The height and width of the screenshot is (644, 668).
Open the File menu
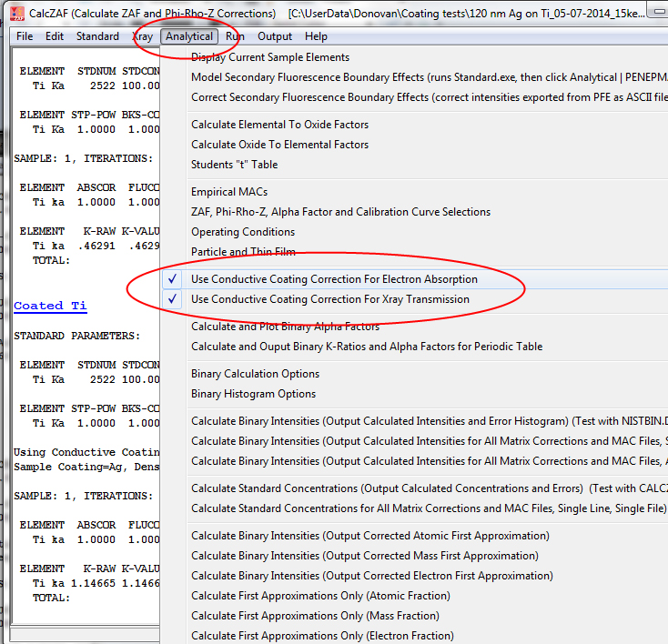[25, 36]
